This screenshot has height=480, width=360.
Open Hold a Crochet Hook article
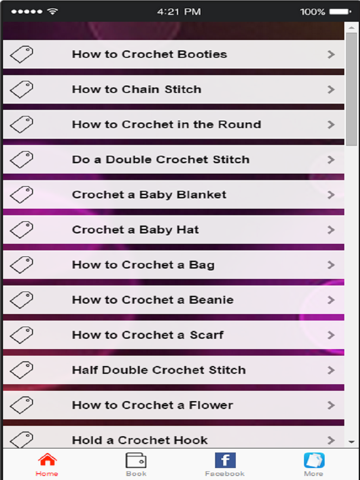point(174,437)
